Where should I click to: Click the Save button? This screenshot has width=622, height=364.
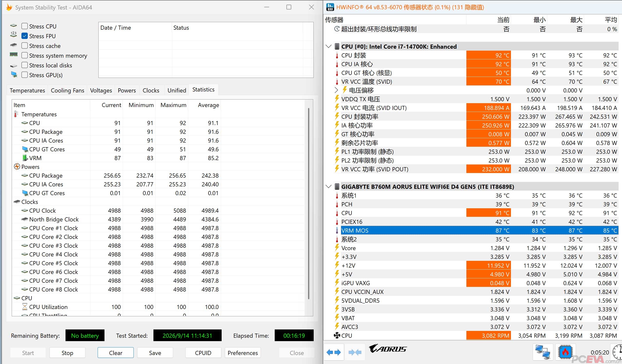pyautogui.click(x=155, y=353)
